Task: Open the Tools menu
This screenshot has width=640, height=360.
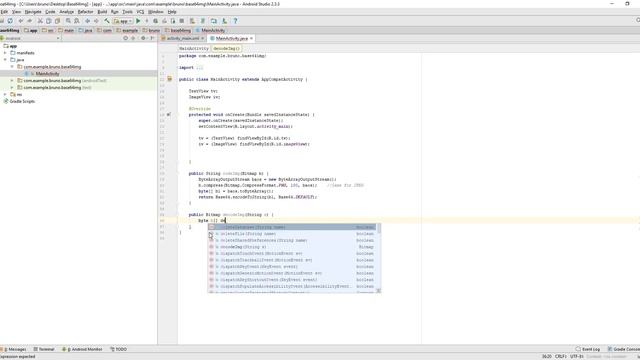Action: point(128,12)
